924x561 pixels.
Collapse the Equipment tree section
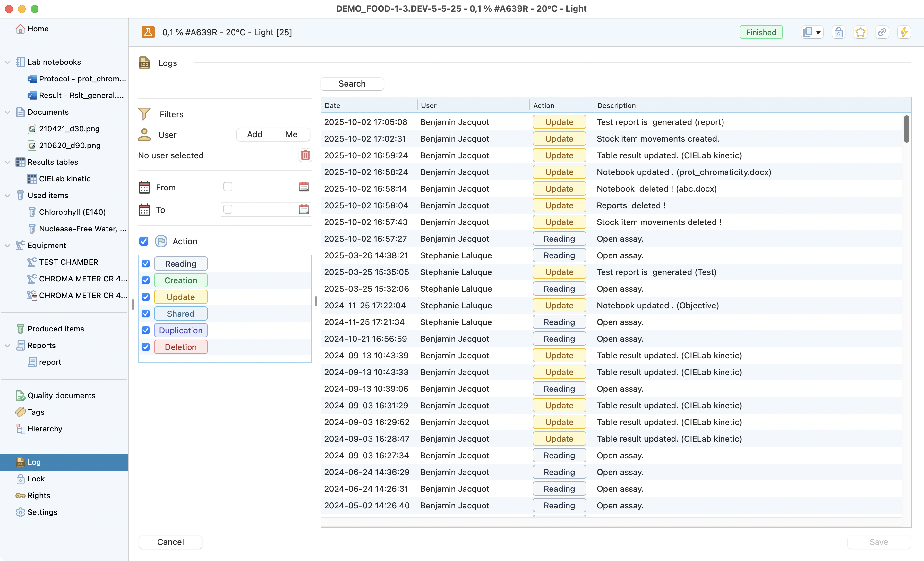7,246
